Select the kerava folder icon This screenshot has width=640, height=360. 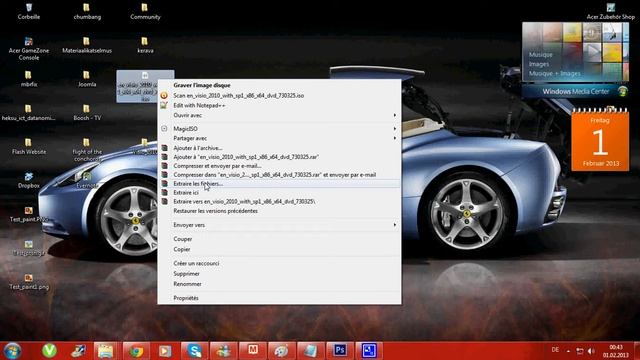pos(145,45)
